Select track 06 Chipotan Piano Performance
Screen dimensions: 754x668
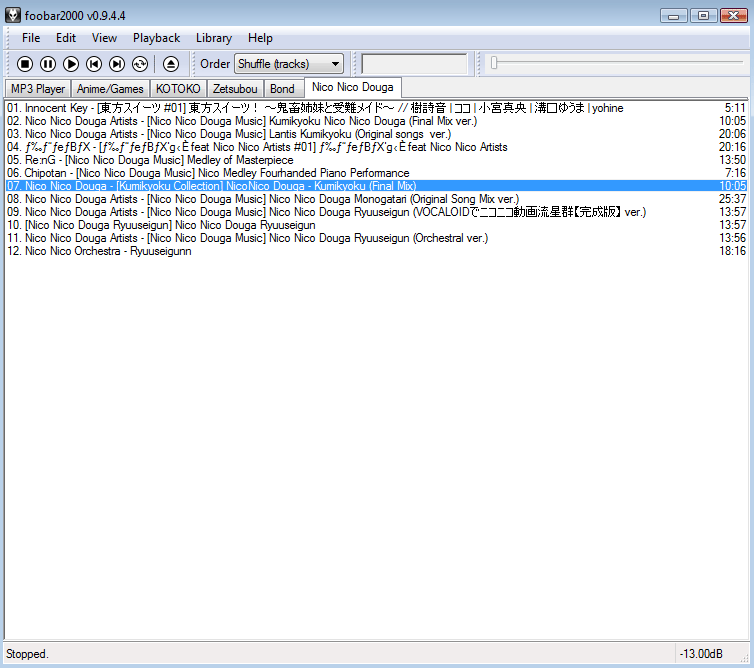376,173
